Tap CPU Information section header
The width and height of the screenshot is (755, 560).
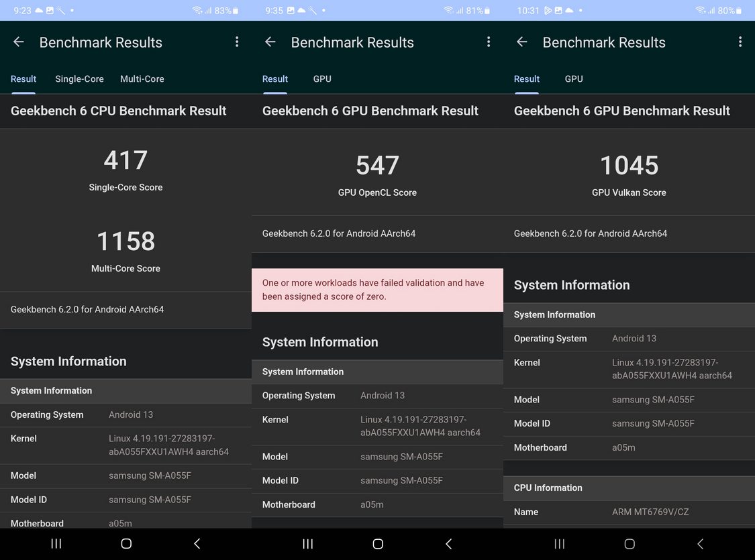click(630, 488)
